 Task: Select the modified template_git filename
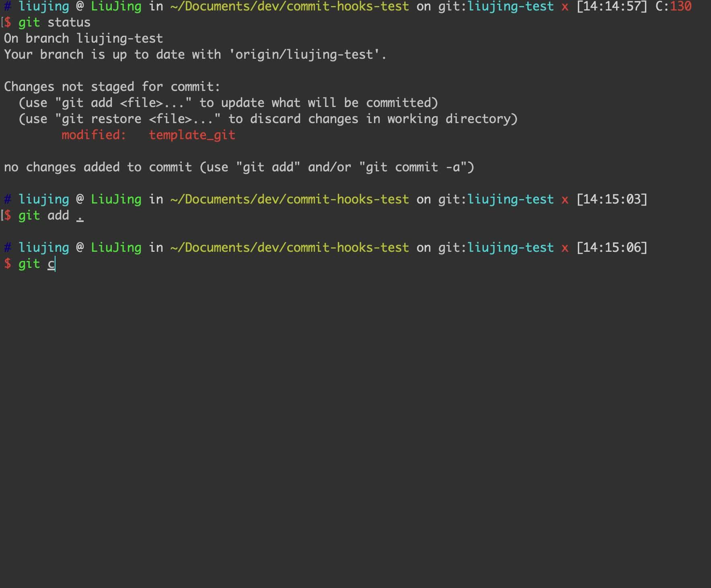point(192,135)
